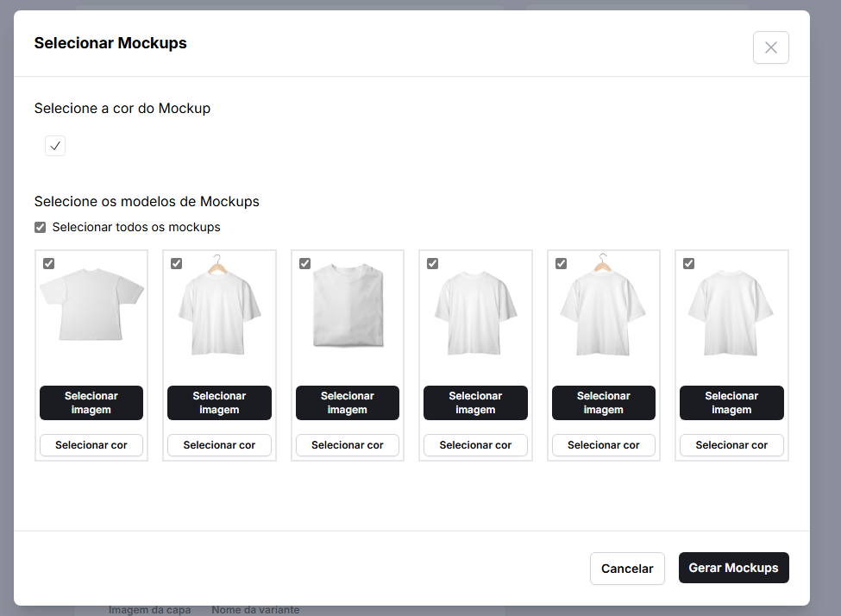Image resolution: width=841 pixels, height=616 pixels.
Task: Select the white mockup color swatch
Action: (x=55, y=146)
